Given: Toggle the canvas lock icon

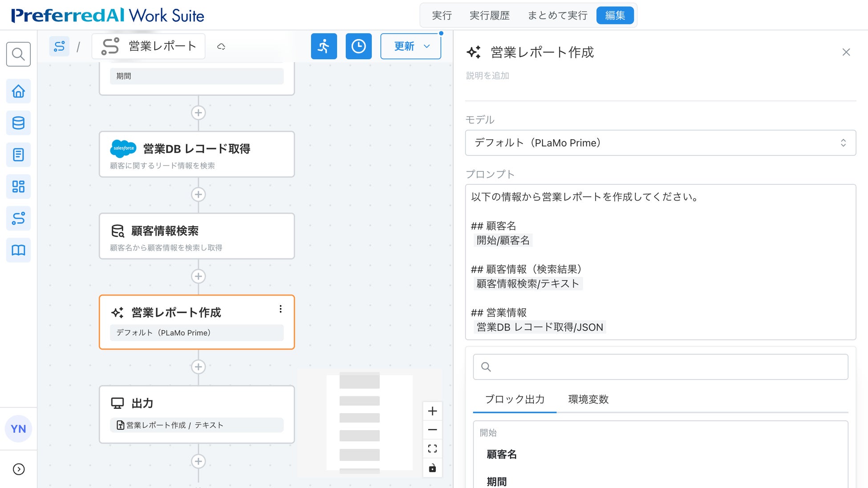Looking at the screenshot, I should [x=432, y=468].
